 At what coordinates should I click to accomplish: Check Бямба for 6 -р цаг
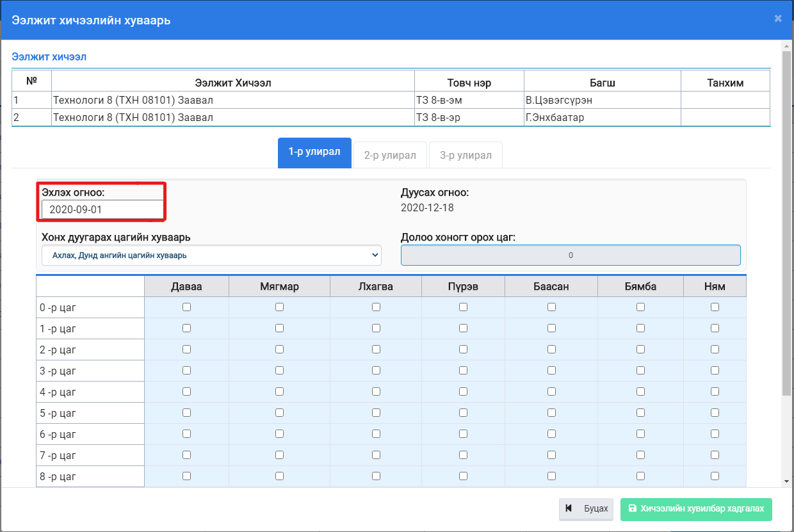click(640, 434)
